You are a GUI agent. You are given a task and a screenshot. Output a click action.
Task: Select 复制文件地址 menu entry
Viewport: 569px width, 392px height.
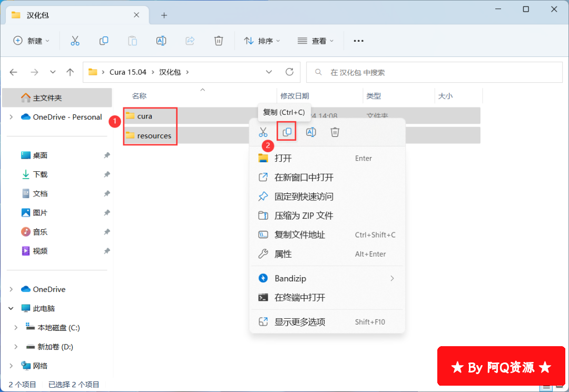327,235
